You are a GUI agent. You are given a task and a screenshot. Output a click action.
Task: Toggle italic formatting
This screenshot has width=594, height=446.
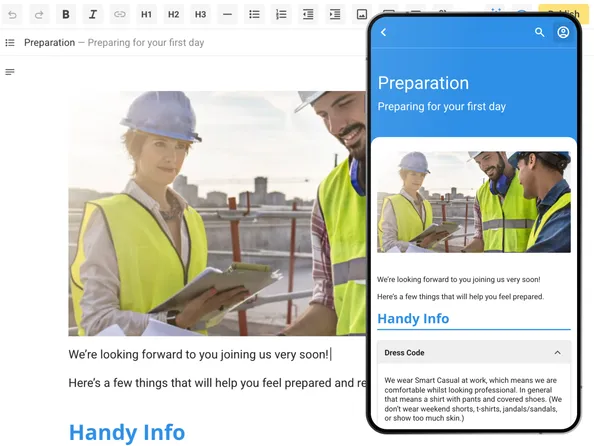[x=92, y=15]
